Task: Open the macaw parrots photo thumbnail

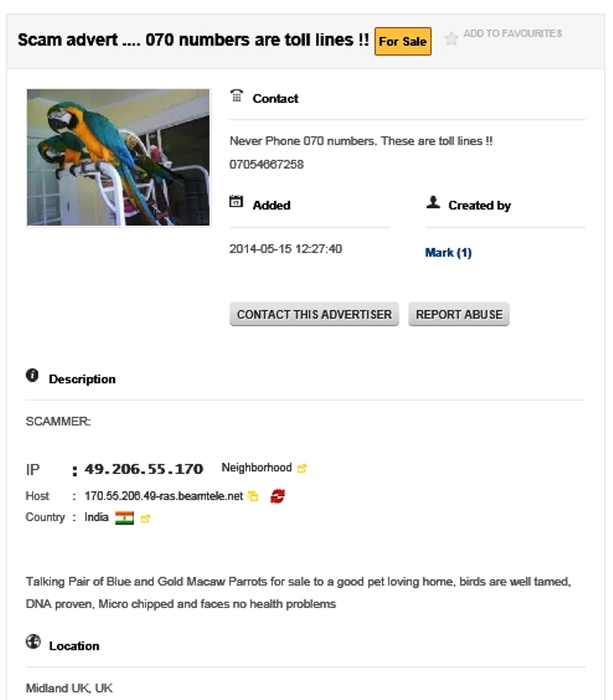Action: 118,157
